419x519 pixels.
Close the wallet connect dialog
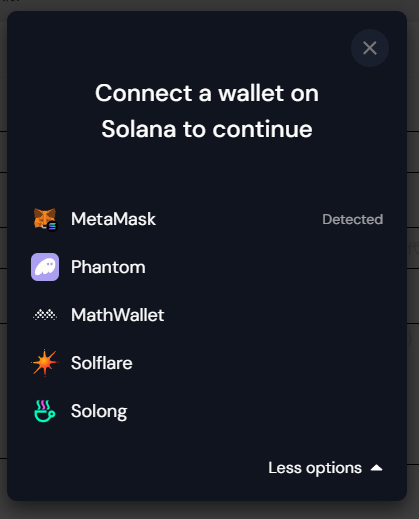coord(370,48)
